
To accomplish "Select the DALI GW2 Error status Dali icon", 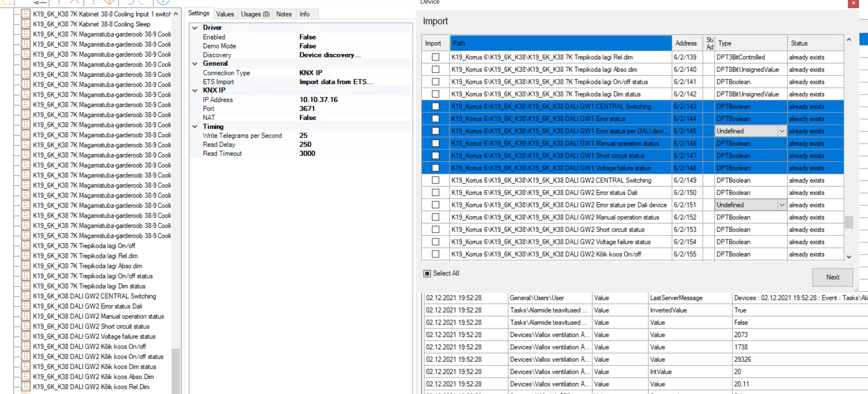I will 26,306.
